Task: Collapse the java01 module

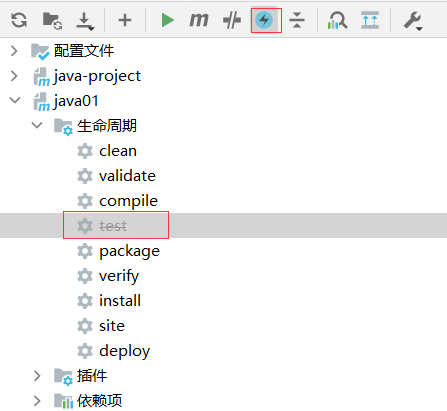Action: (x=15, y=100)
